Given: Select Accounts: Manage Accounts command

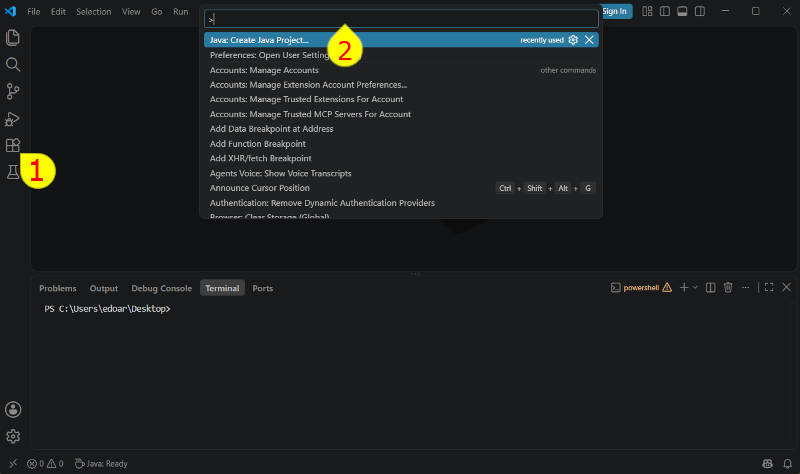Looking at the screenshot, I should (401, 70).
